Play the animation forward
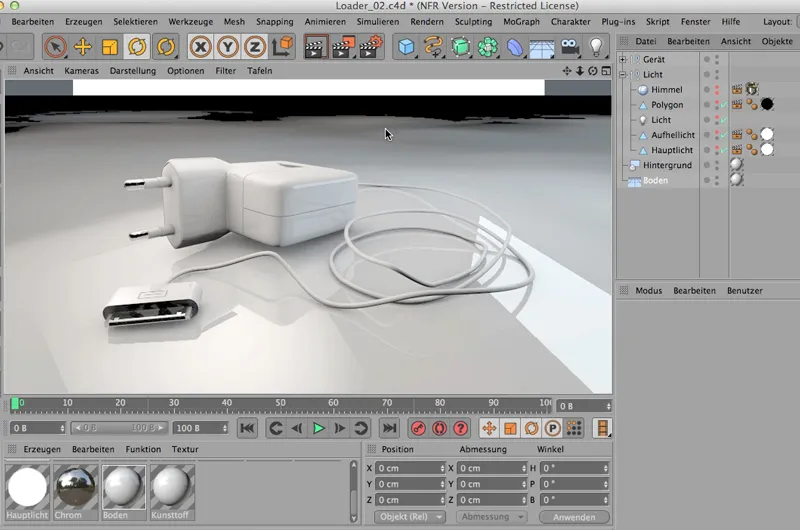Image resolution: width=800 pixels, height=530 pixels. point(318,428)
